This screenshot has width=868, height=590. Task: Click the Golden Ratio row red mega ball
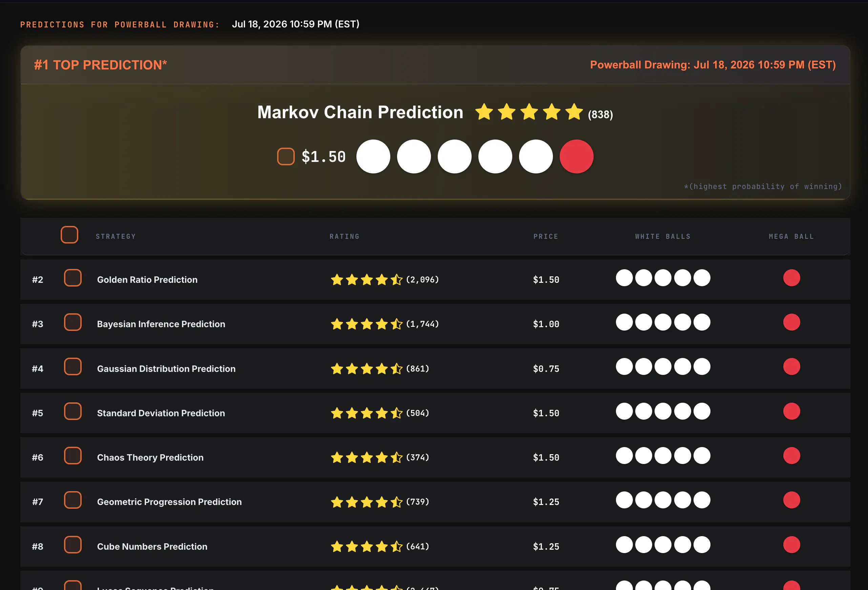pyautogui.click(x=791, y=278)
